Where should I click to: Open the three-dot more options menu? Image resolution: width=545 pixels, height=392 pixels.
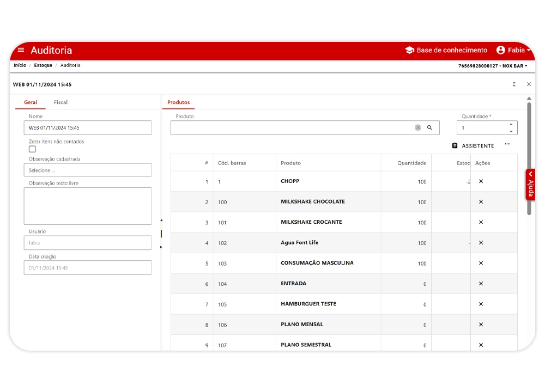tap(507, 144)
